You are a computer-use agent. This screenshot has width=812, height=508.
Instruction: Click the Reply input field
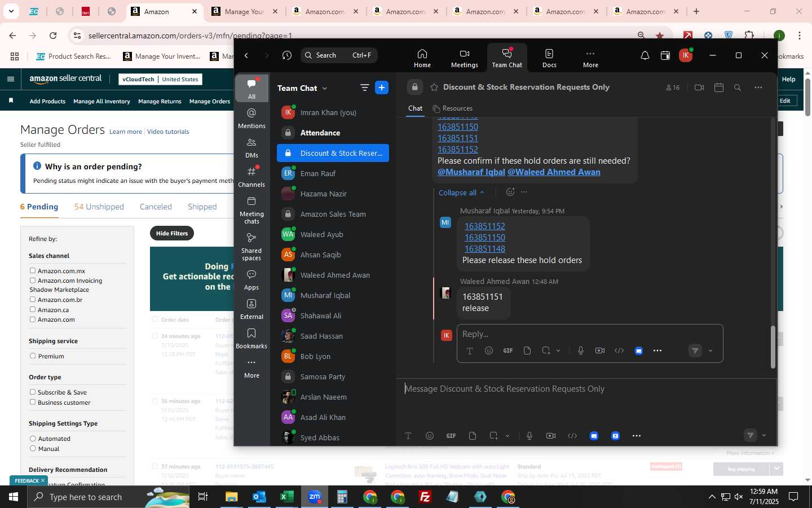click(x=589, y=334)
